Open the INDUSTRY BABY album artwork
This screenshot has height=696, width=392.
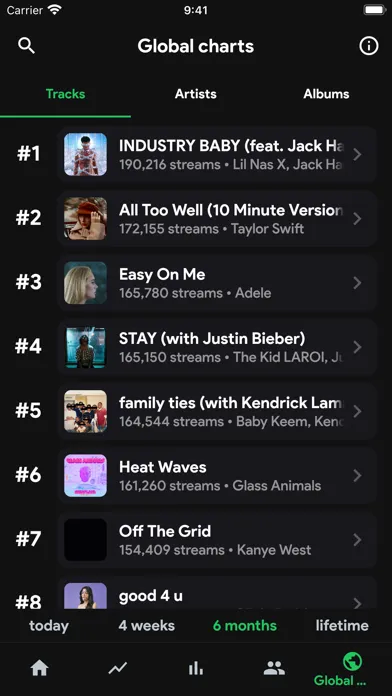coord(85,154)
